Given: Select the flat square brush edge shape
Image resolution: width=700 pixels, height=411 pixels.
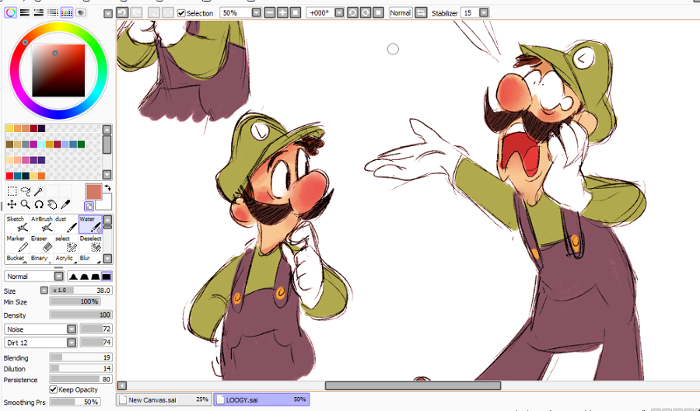Looking at the screenshot, I should click(x=106, y=277).
